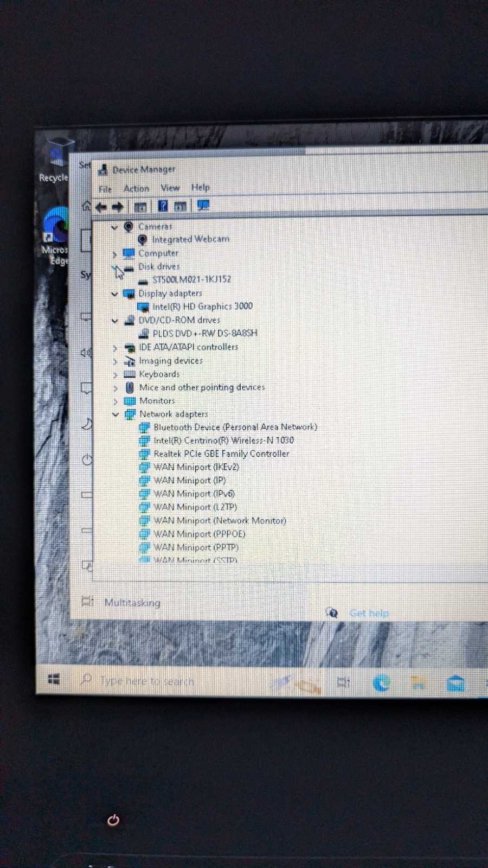Launch Microsoft Edge from the taskbar
Screen dimensions: 488x868
[x=381, y=682]
